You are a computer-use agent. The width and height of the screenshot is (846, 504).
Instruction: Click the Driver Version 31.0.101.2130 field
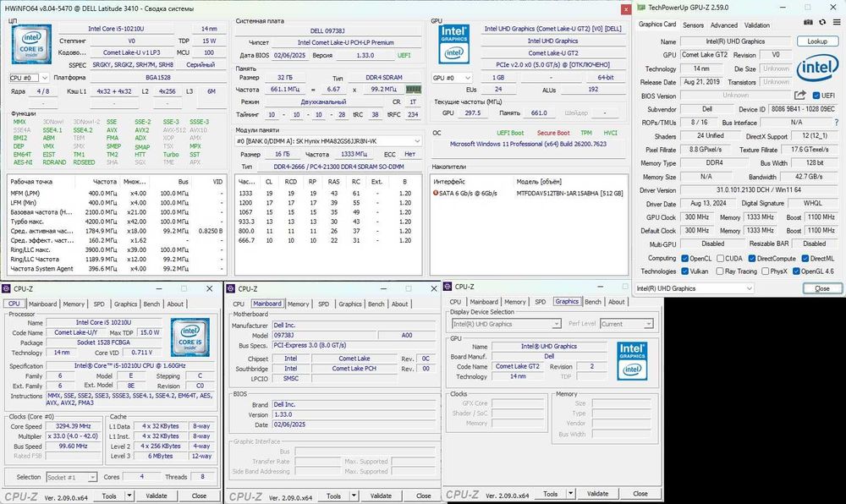(759, 189)
